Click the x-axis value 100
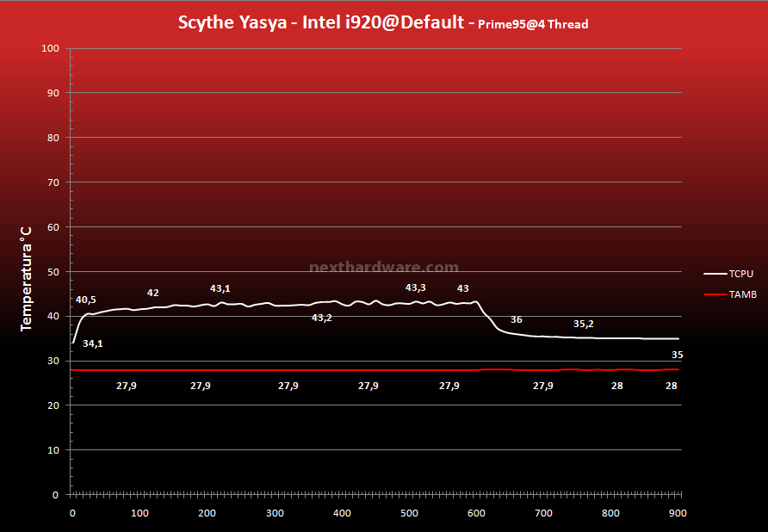 (139, 513)
